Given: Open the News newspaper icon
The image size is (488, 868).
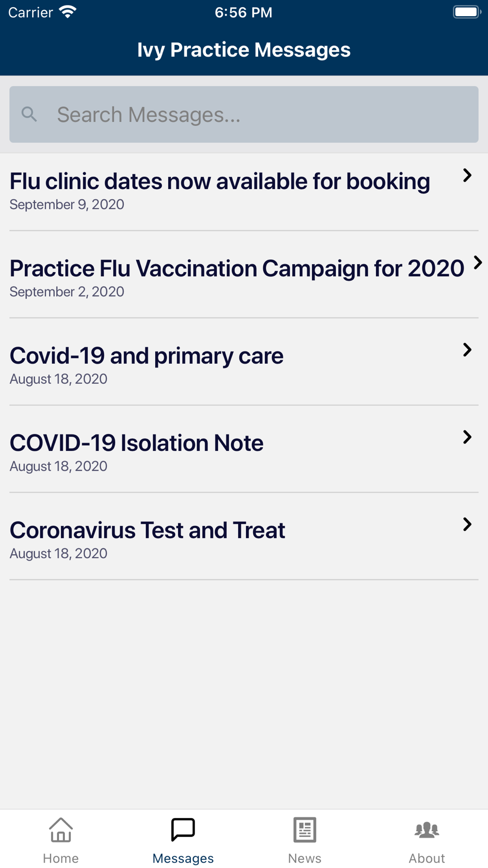Looking at the screenshot, I should click(305, 829).
